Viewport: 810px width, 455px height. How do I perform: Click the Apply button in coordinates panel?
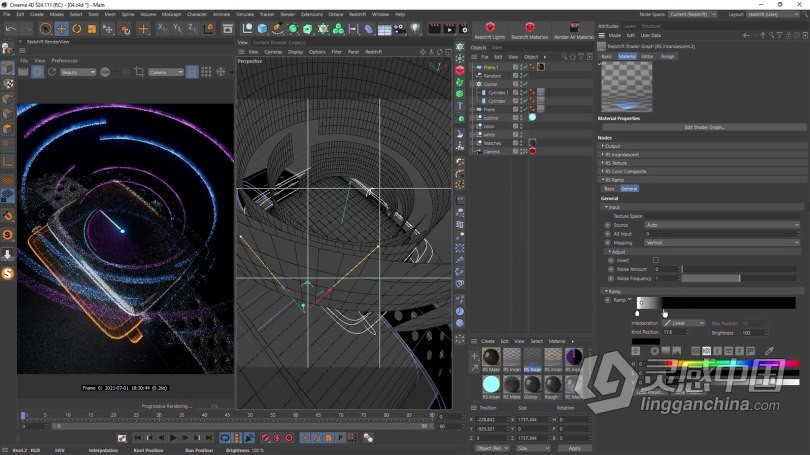tap(574, 448)
